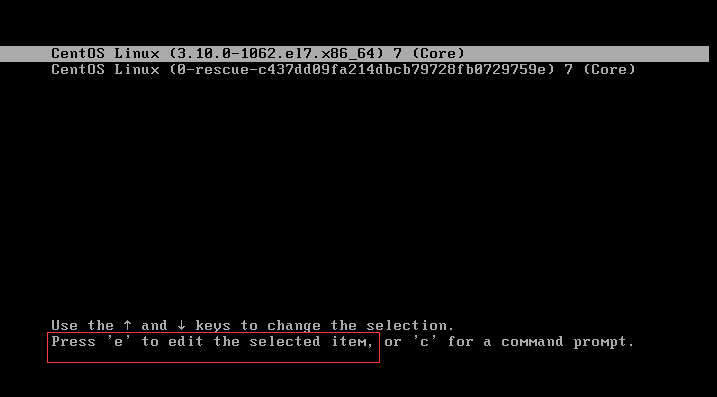Click the down arrow symbol in the hint
The width and height of the screenshot is (717, 397).
pyautogui.click(x=182, y=326)
